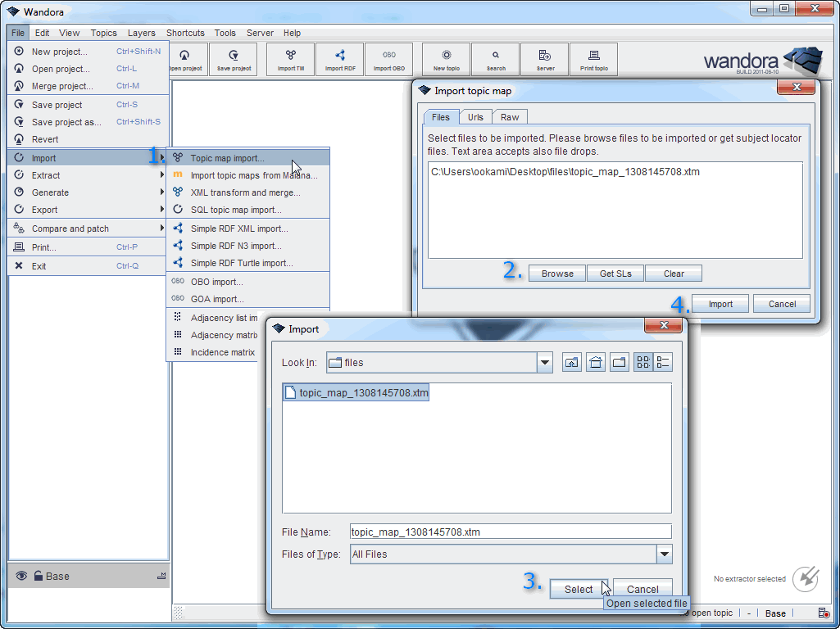This screenshot has height=629, width=840.
Task: Open the Import OBO tool
Action: (389, 59)
